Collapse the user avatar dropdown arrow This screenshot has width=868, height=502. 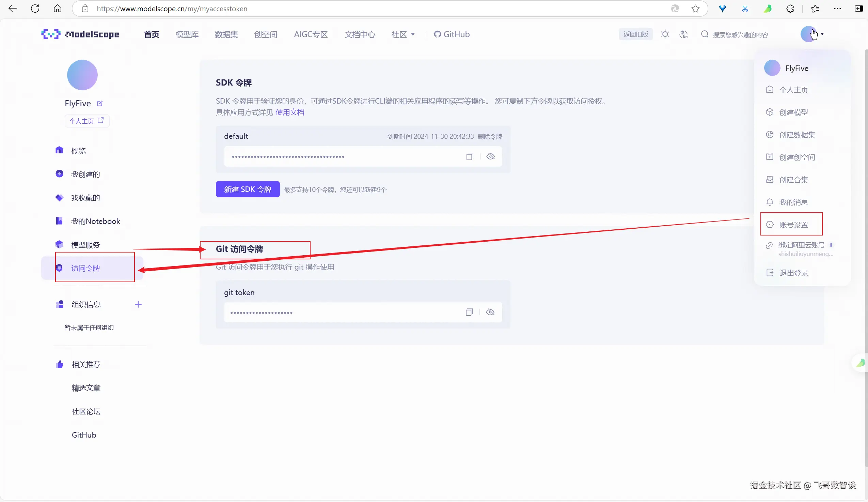pos(822,34)
